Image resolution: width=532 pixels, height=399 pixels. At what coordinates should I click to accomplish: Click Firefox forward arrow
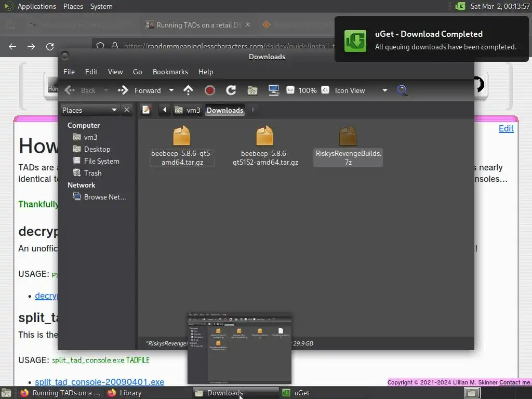coord(31,46)
